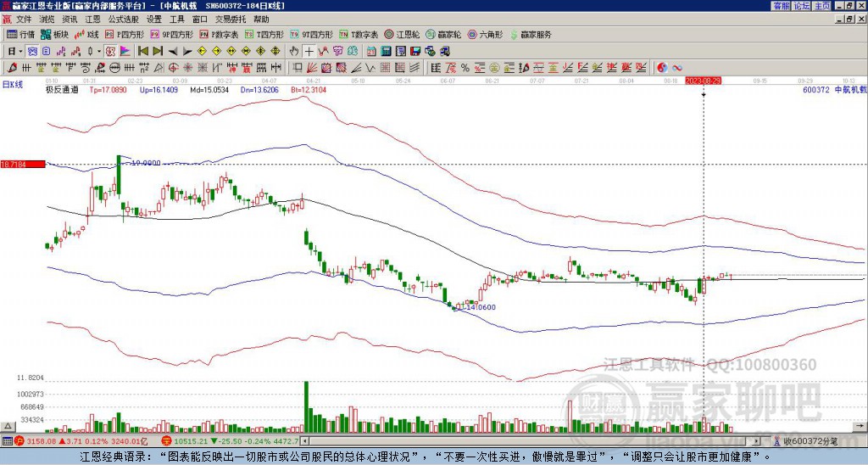
Task: Open the 9P四方形 tool
Action: (172, 34)
